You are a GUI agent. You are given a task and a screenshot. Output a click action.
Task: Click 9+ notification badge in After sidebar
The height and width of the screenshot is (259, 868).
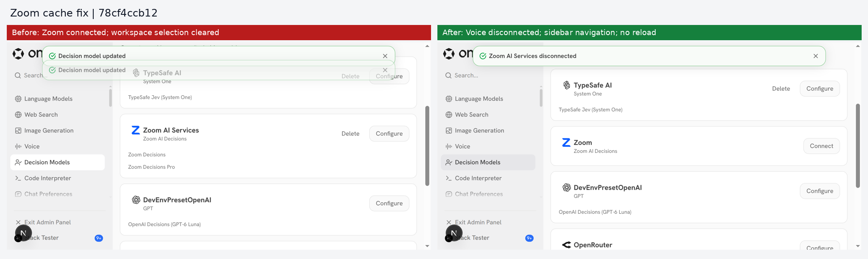[529, 238]
